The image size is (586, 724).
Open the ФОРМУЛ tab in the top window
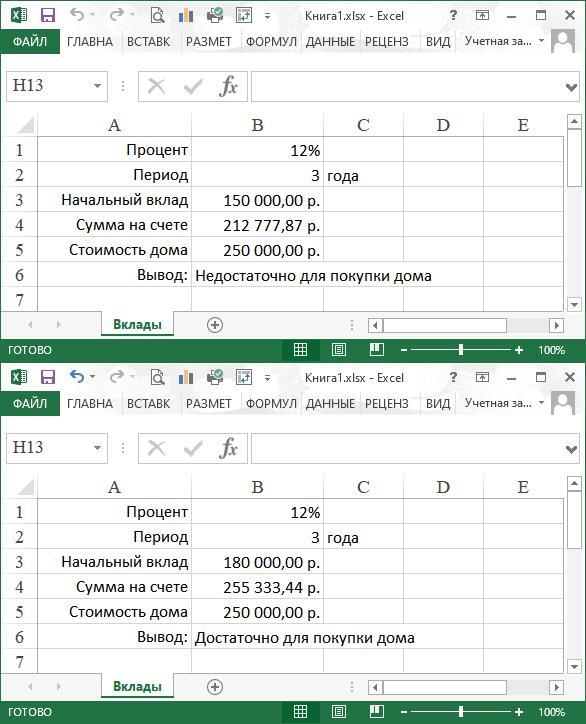click(271, 42)
